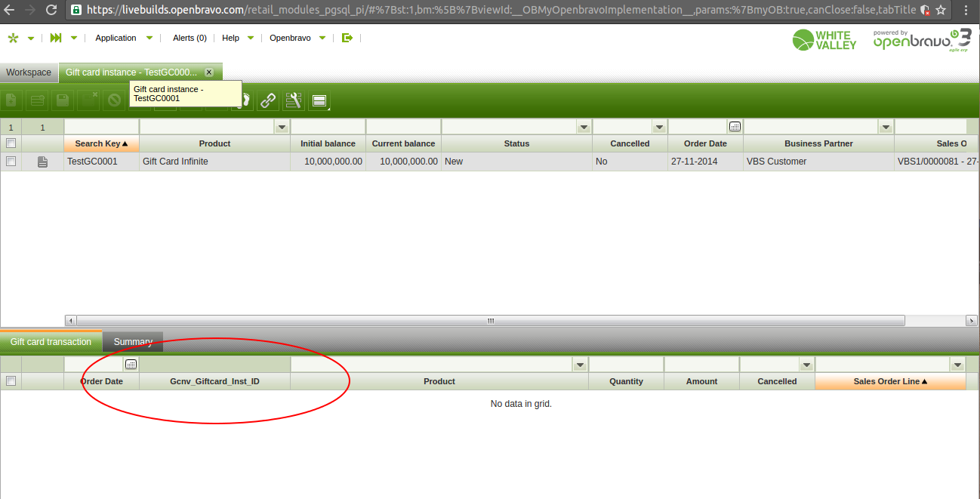This screenshot has height=499, width=980.
Task: Open the quick launch fast-forward icon
Action: (x=56, y=38)
